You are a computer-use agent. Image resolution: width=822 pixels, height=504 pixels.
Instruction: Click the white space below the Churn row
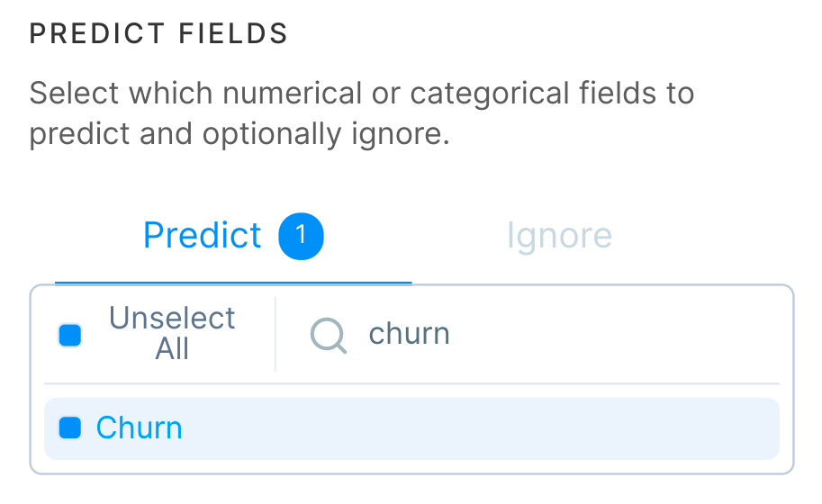[411, 466]
